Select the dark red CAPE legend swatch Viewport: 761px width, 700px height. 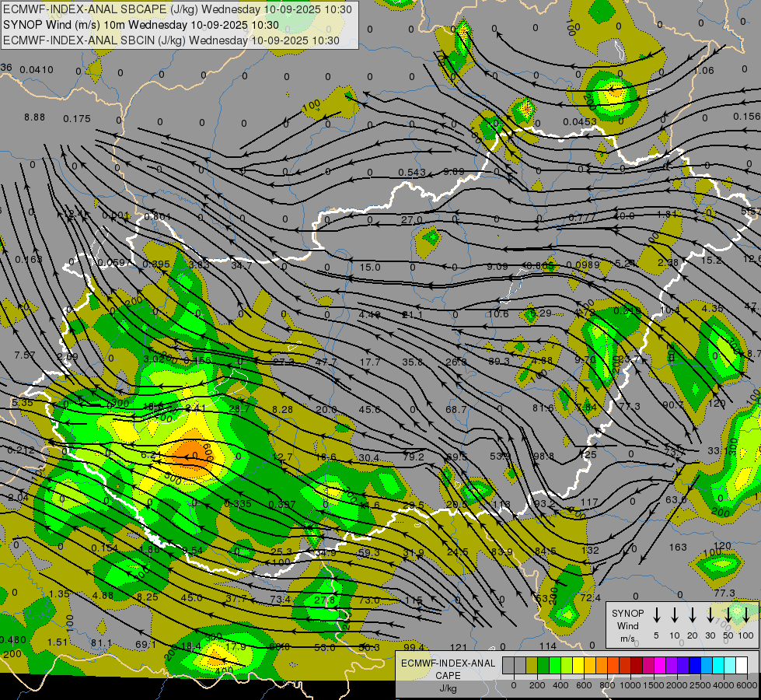[637, 666]
